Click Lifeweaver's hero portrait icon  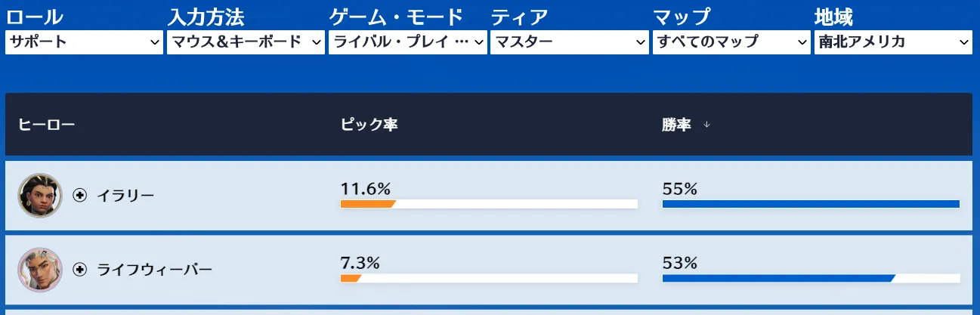point(39,270)
